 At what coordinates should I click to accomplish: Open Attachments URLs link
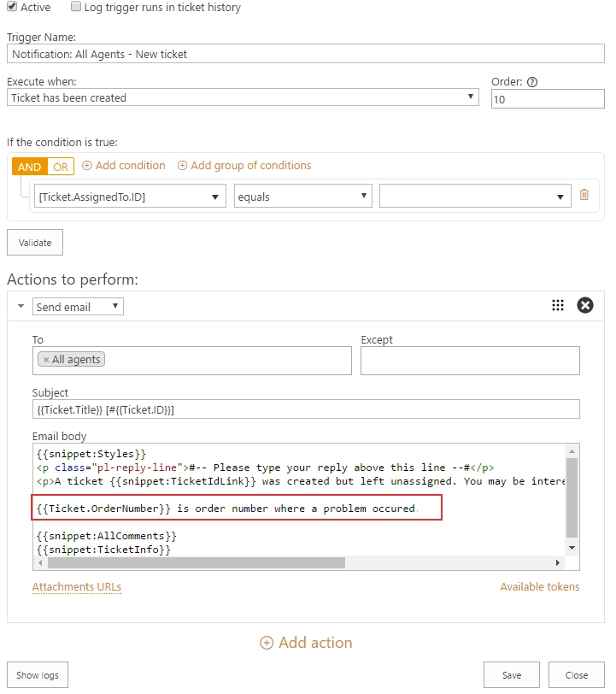pyautogui.click(x=77, y=587)
